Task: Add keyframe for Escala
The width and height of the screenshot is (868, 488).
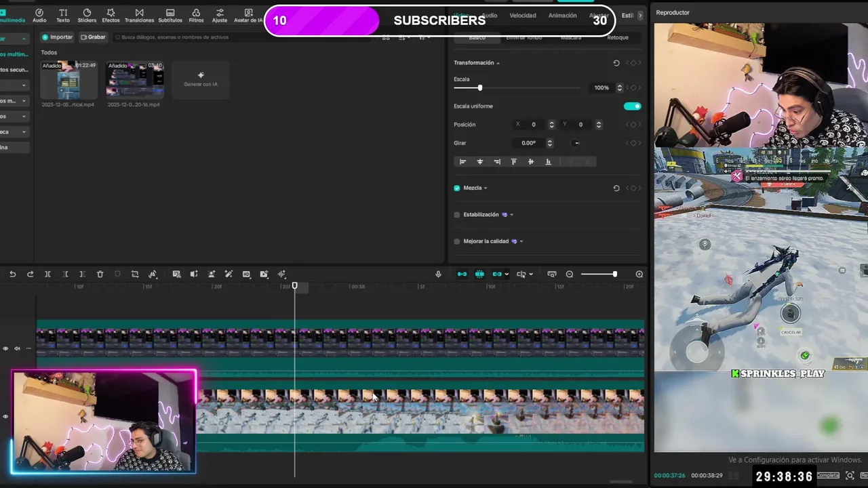Action: 633,87
